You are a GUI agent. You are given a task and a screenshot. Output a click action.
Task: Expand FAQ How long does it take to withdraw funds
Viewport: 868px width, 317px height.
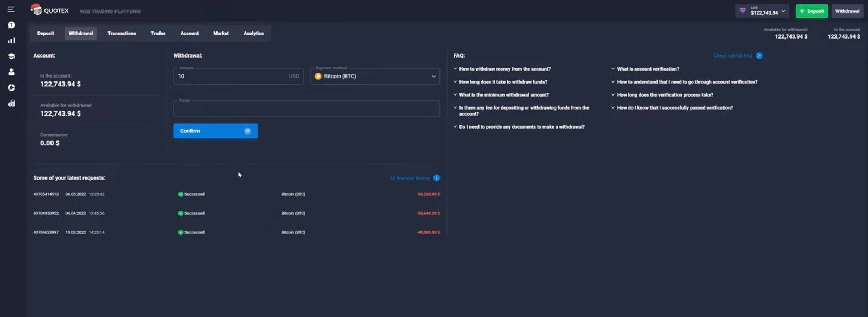pyautogui.click(x=500, y=82)
